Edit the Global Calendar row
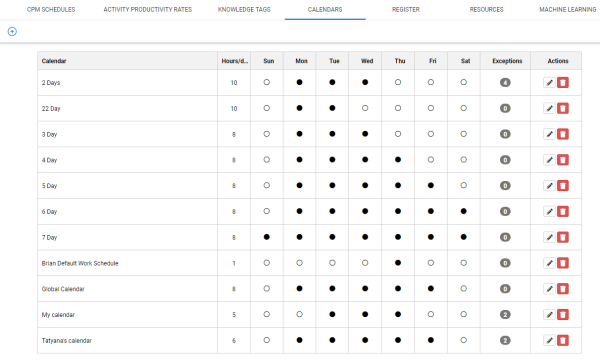The height and width of the screenshot is (361, 600). pyautogui.click(x=549, y=289)
